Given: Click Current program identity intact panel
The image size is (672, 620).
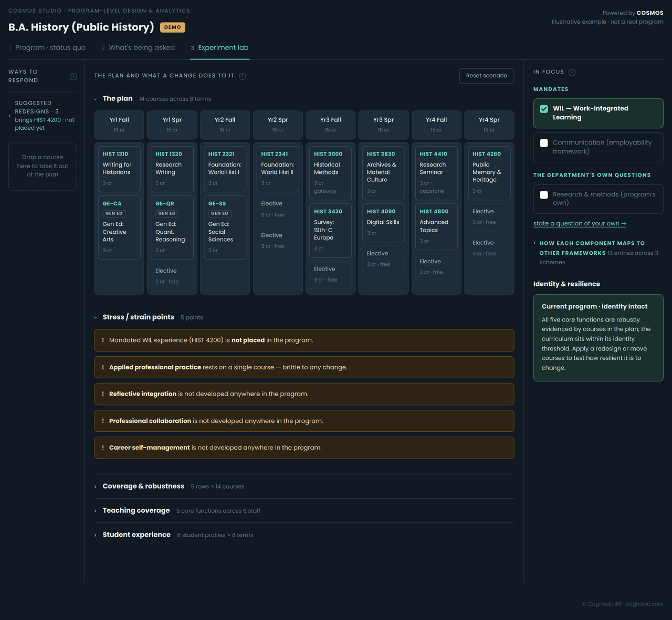Looking at the screenshot, I should 598,337.
